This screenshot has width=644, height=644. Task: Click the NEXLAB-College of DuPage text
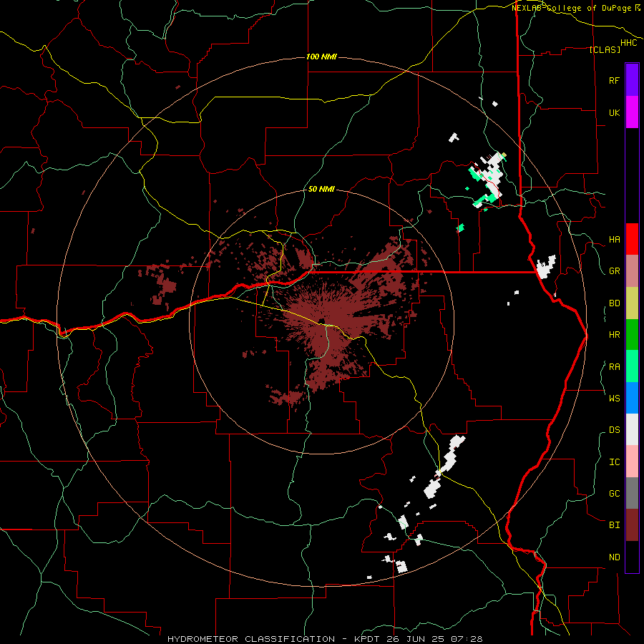coord(572,8)
